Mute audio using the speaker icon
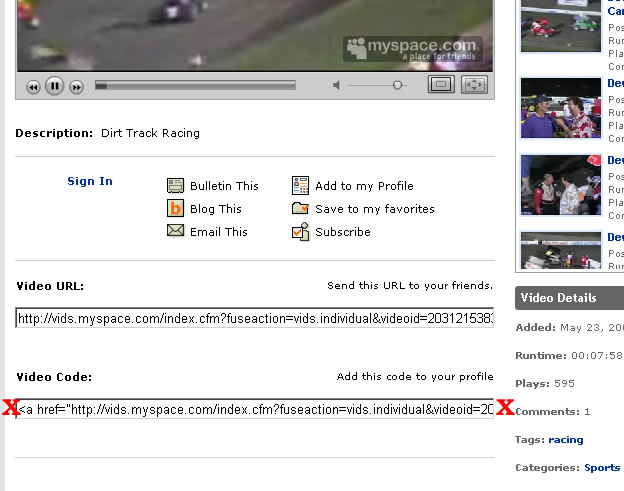 (x=336, y=85)
